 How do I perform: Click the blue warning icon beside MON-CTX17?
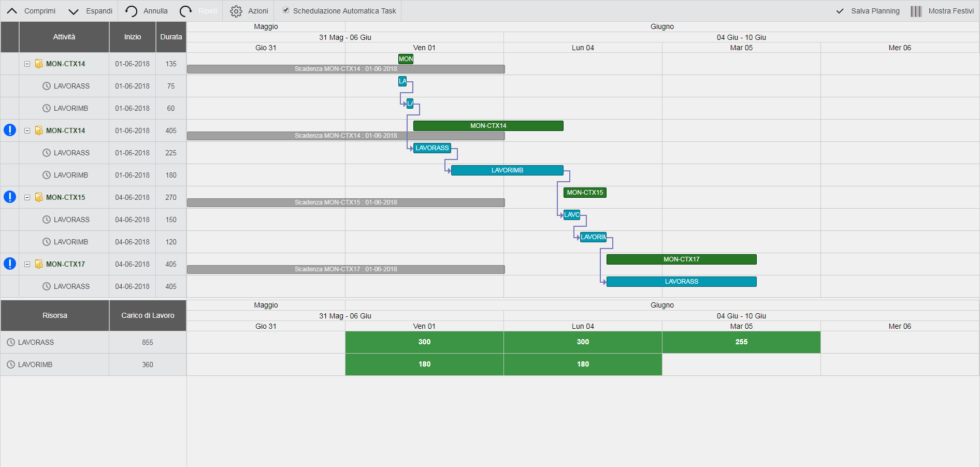[10, 264]
